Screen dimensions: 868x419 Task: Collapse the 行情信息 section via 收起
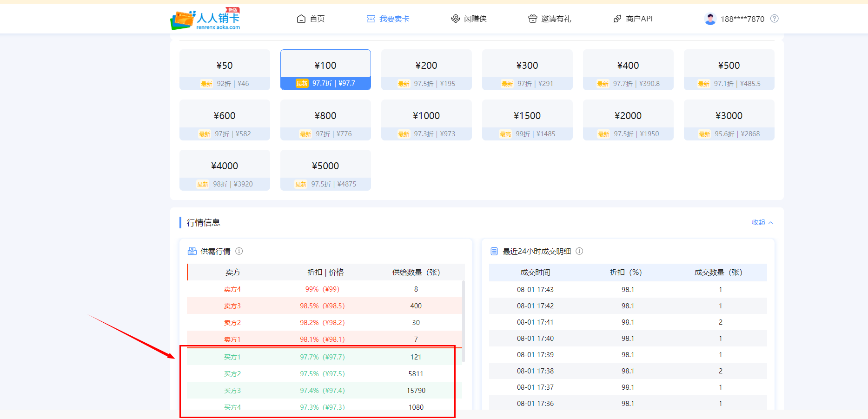tap(762, 222)
